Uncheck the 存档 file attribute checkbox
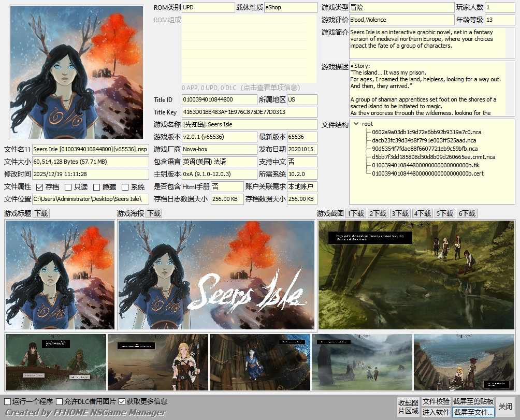The image size is (520, 420). coord(40,187)
